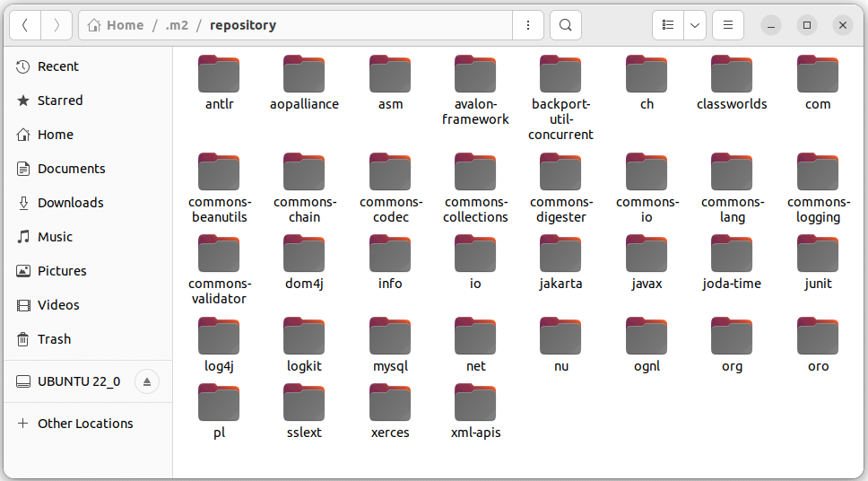The image size is (868, 481).
Task: Select the asm folder icon
Action: click(x=390, y=74)
